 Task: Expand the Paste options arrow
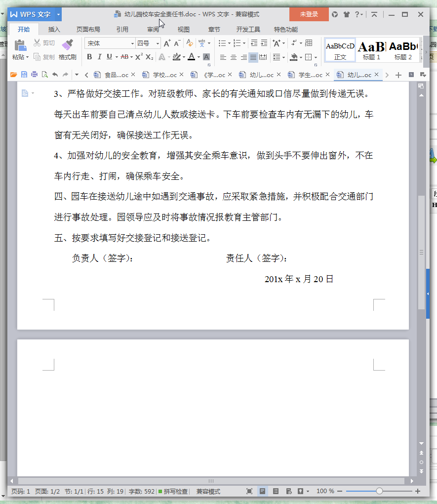tap(27, 57)
